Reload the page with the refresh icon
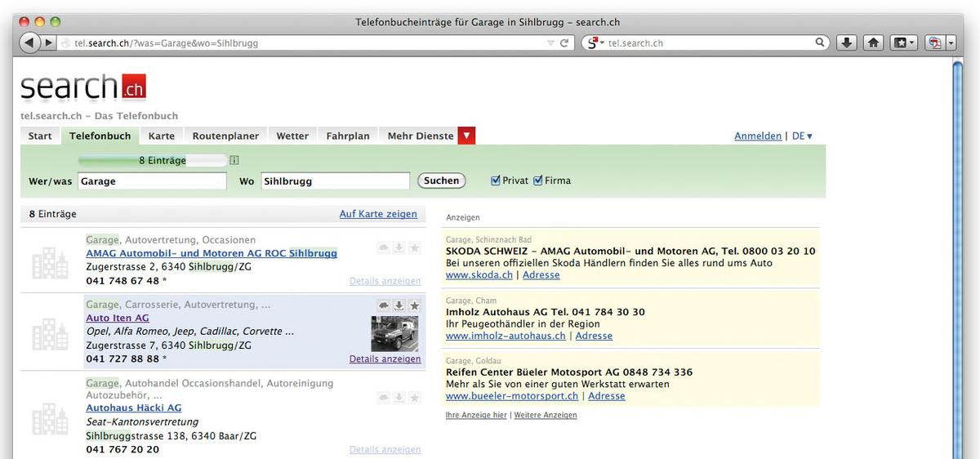This screenshot has height=459, width=980. pyautogui.click(x=564, y=43)
